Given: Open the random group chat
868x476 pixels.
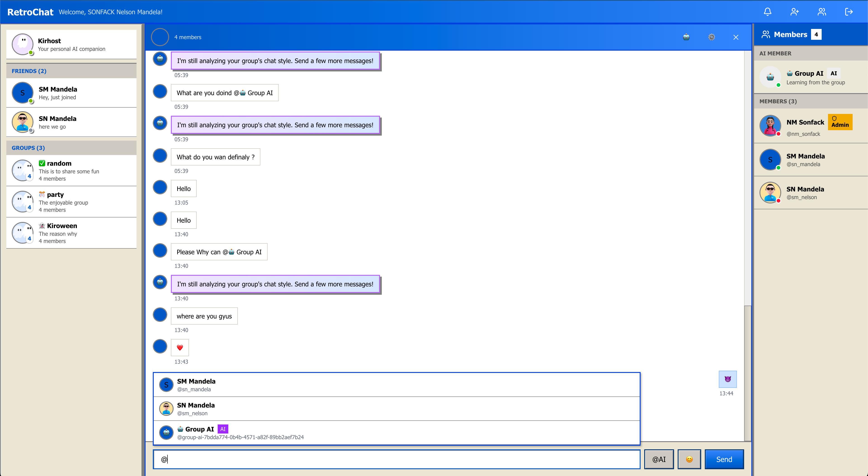Looking at the screenshot, I should [71, 170].
